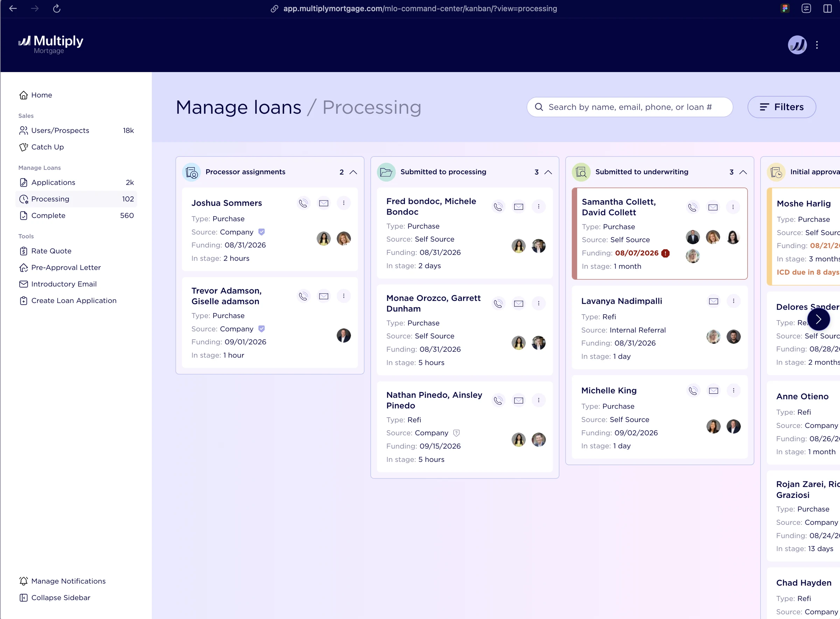Click phone icon on Nathan Pinedo card

click(498, 401)
